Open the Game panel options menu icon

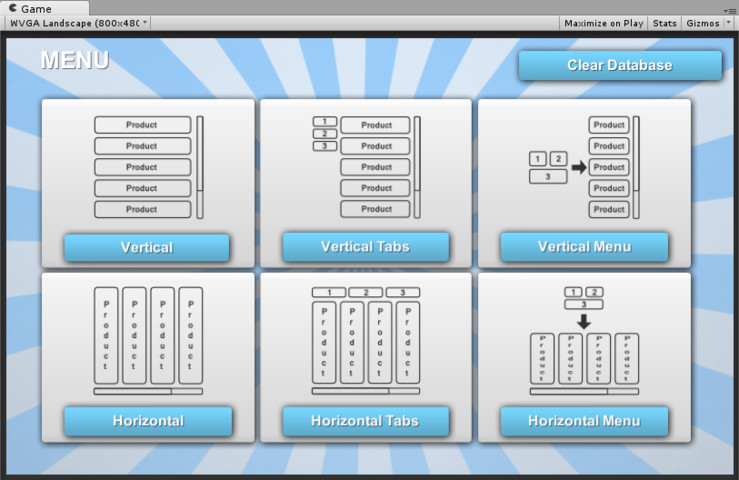coord(729,10)
